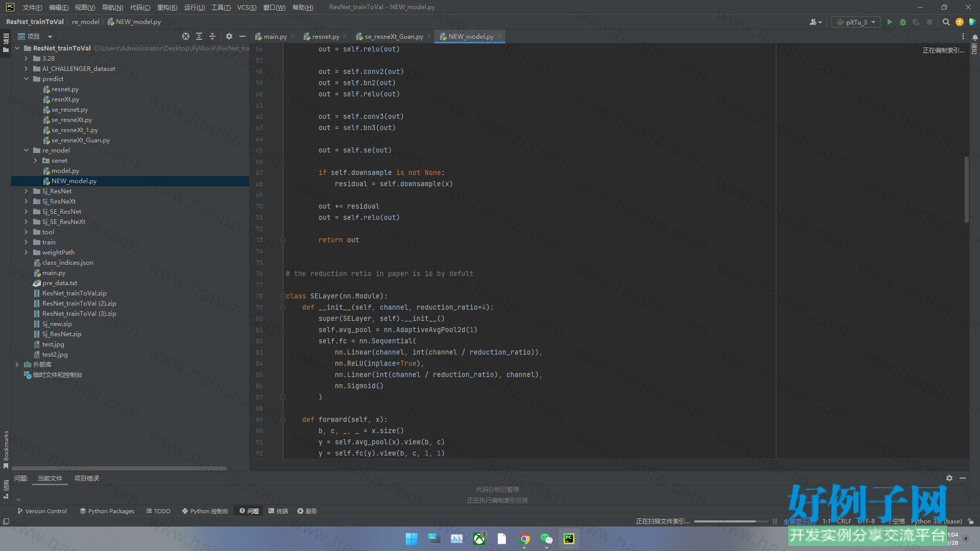This screenshot has height=551, width=980.
Task: Open Bookmarks side tool window
Action: click(6, 449)
